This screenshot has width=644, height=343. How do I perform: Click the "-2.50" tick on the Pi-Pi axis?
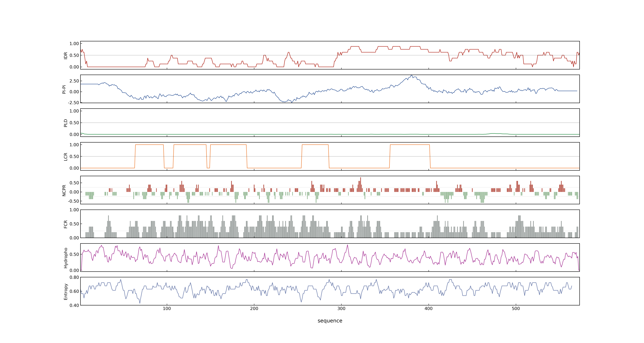[73, 103]
